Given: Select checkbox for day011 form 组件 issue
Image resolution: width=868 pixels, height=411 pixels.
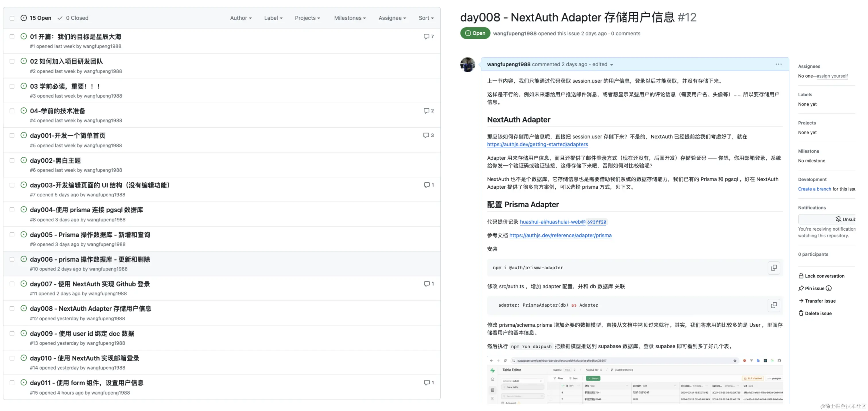Looking at the screenshot, I should (x=12, y=383).
